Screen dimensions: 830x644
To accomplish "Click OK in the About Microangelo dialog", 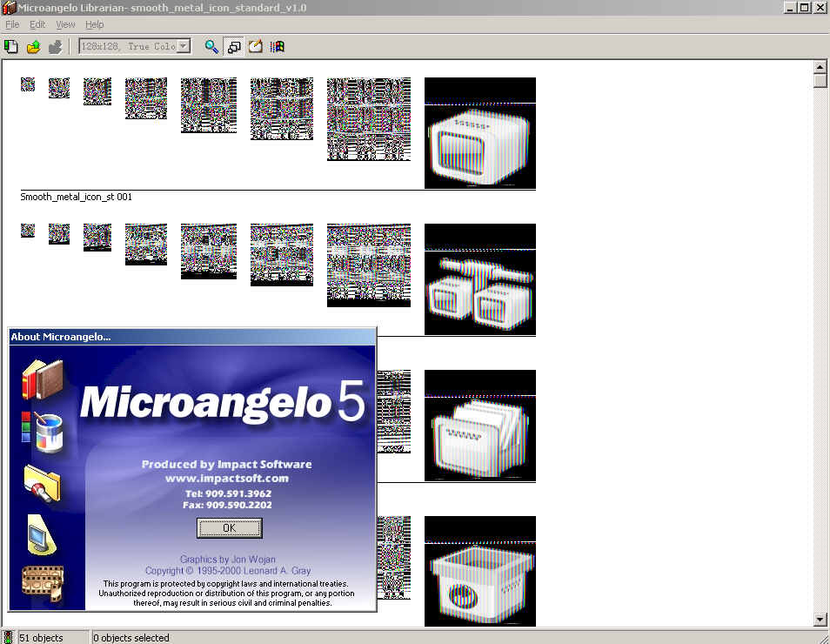I will coord(229,528).
